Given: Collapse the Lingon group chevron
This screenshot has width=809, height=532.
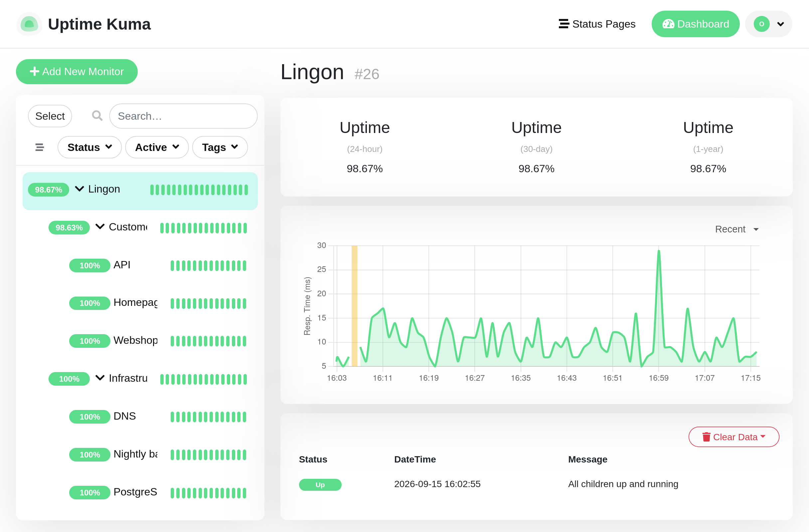Looking at the screenshot, I should (79, 189).
